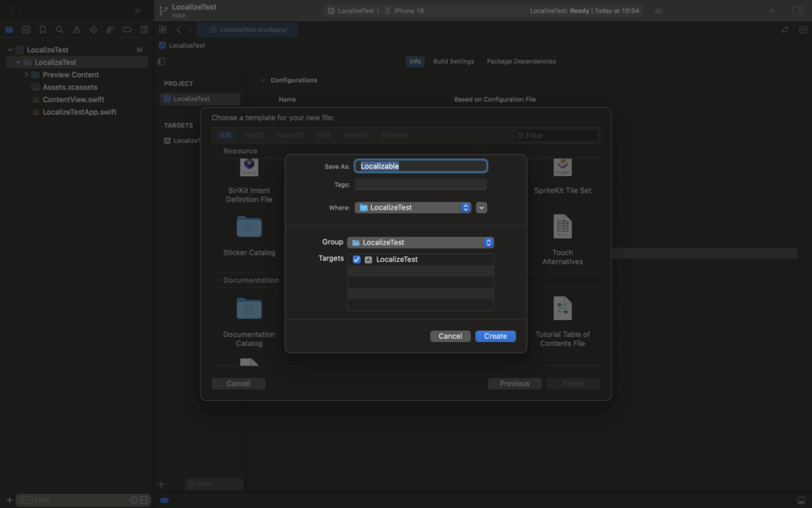This screenshot has height=508, width=812.
Task: Switch to the Info tab
Action: pyautogui.click(x=415, y=61)
